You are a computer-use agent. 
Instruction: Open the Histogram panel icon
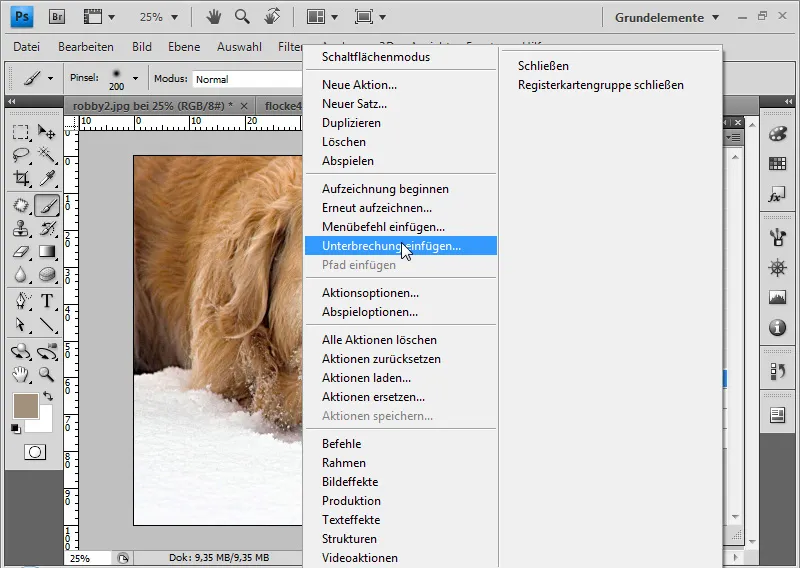point(777,298)
